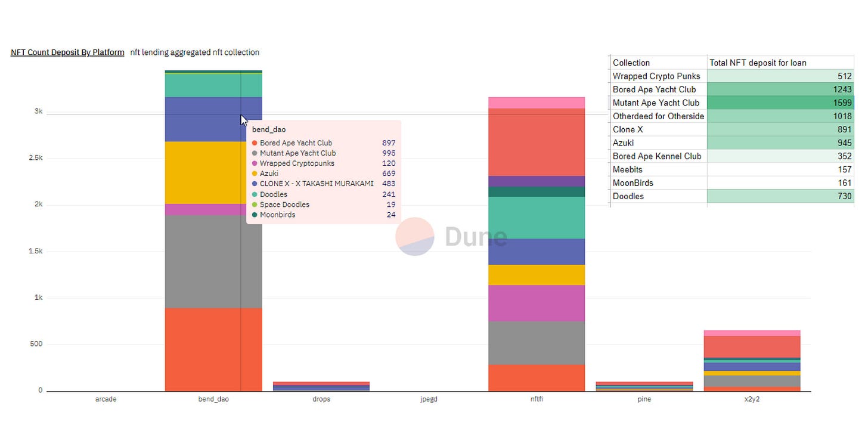Click the "Total NFT deposit for loan" table header
Image resolution: width=868 pixels, height=434 pixels.
coord(780,63)
